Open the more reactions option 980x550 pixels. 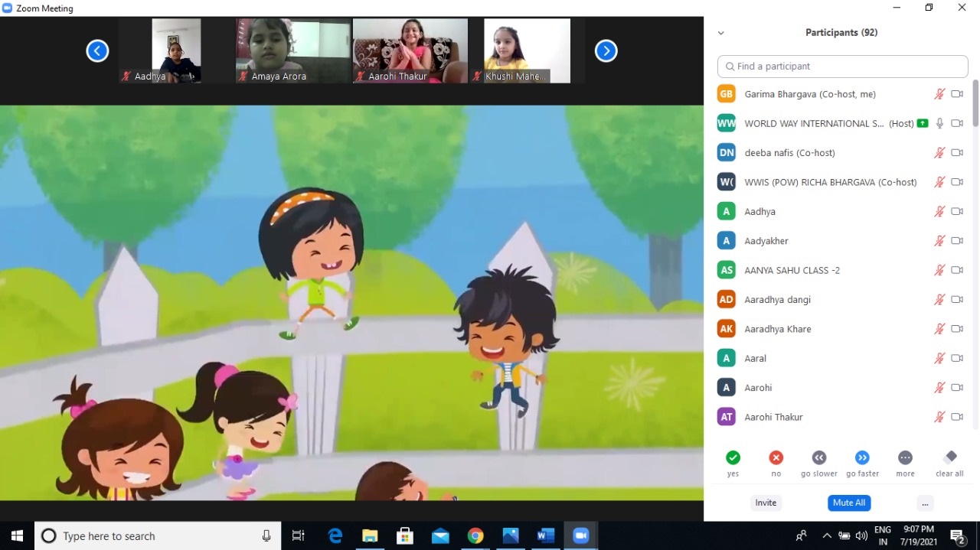pos(905,457)
